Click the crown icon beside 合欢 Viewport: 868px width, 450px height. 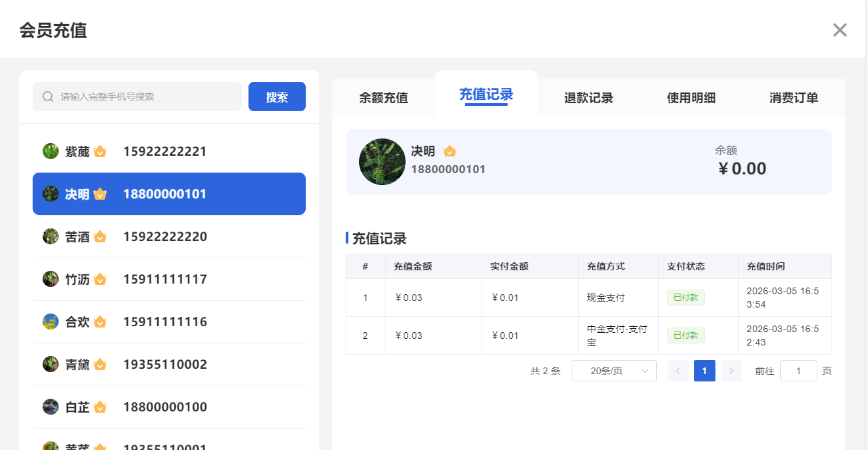pos(100,322)
